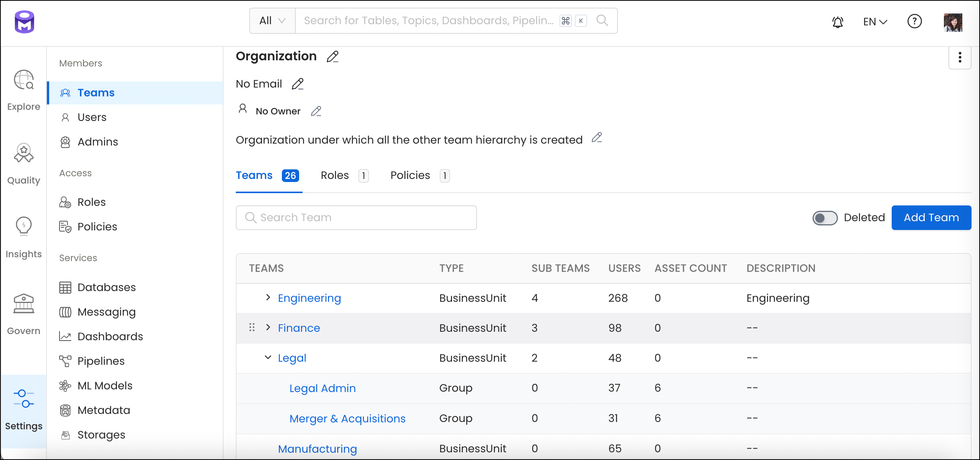Viewport: 980px width, 460px height.
Task: Click the Add Team button
Action: point(931,218)
